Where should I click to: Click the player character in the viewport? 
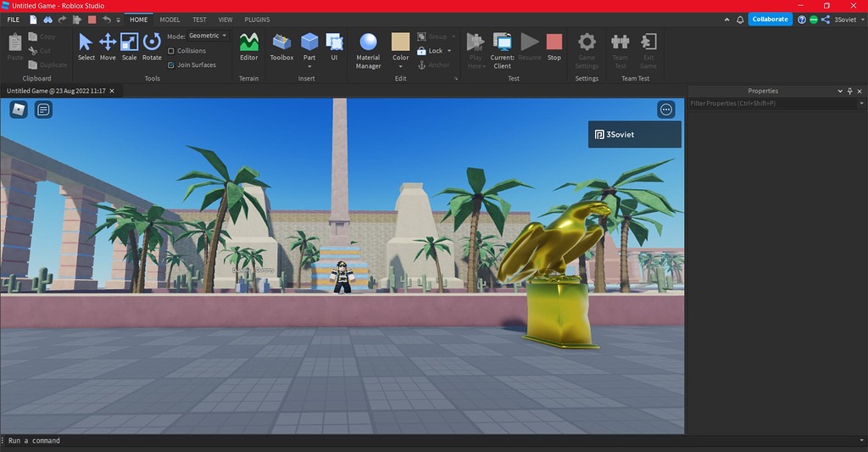(x=342, y=277)
